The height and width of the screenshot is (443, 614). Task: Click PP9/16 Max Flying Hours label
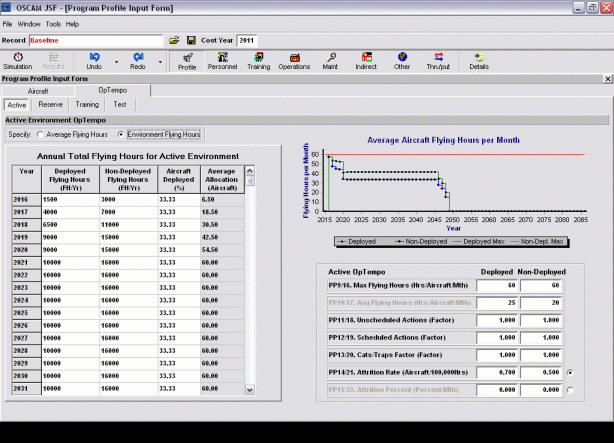pyautogui.click(x=398, y=285)
